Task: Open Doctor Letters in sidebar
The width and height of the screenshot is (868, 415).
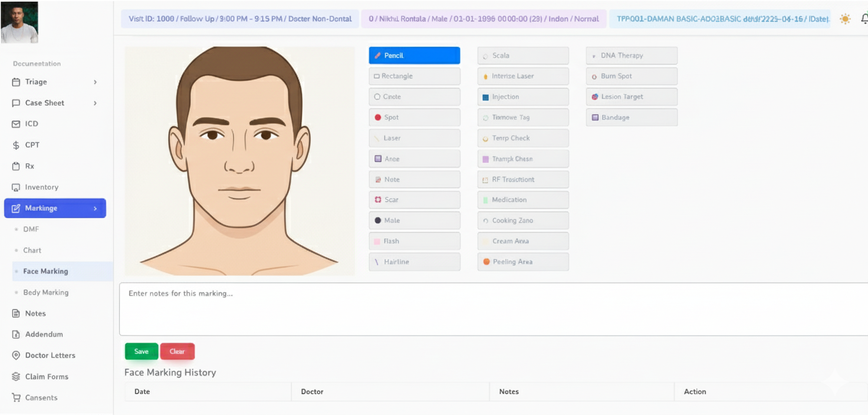Action: (x=50, y=355)
